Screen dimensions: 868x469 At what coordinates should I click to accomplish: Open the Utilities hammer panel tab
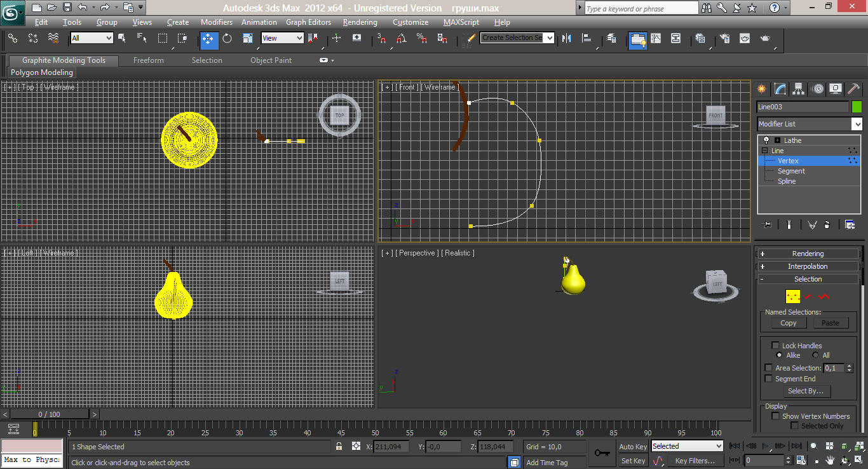[x=854, y=89]
